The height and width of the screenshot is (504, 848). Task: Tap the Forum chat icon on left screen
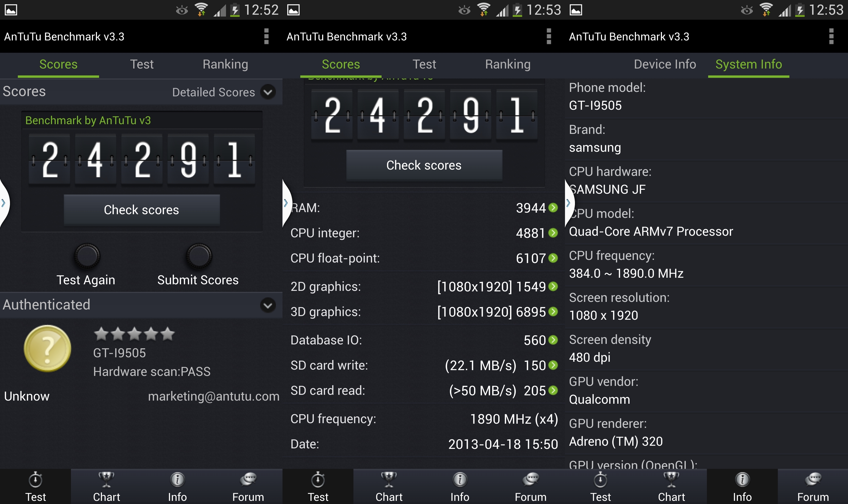248,479
